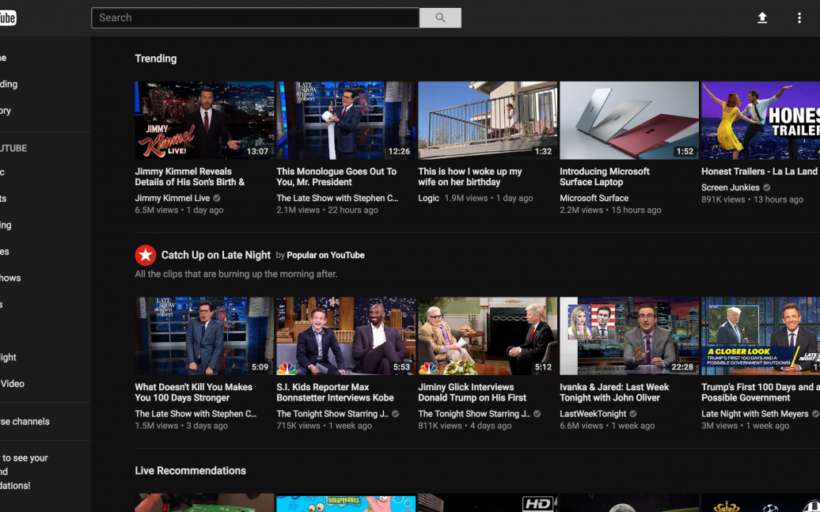Click the red star Popular on YouTube icon

coord(146,255)
